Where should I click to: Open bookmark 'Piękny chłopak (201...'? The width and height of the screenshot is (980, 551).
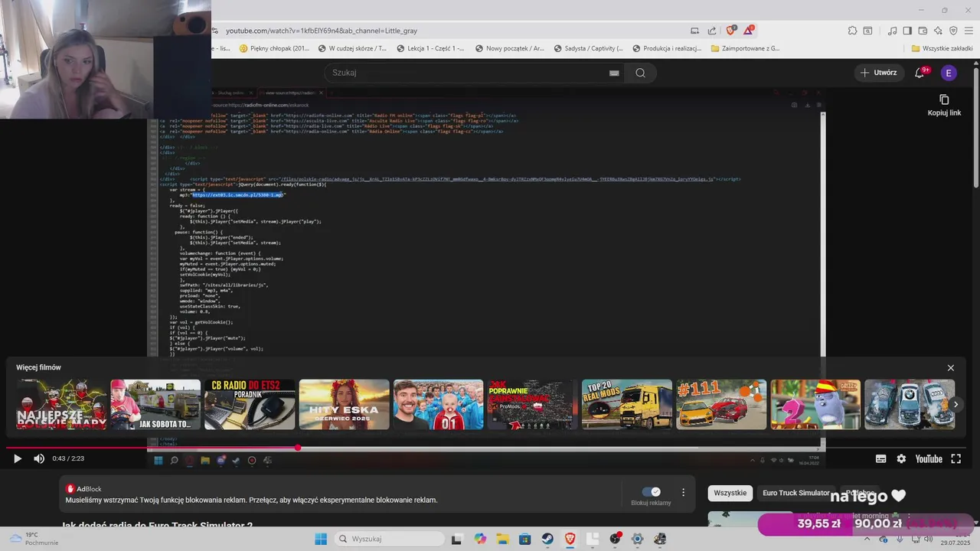(274, 48)
